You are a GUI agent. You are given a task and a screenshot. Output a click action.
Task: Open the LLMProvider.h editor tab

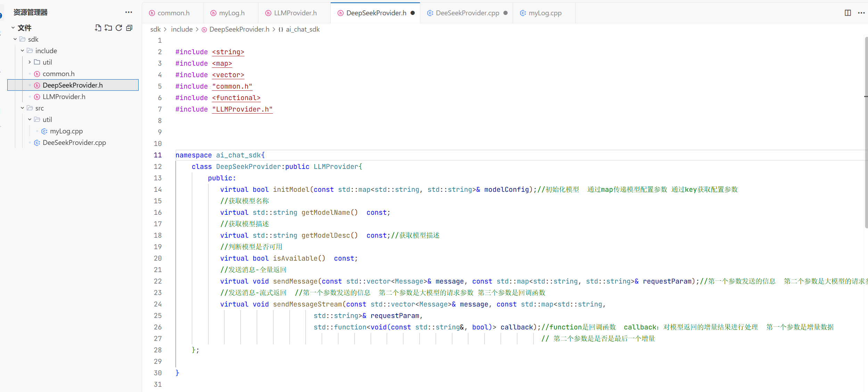point(295,13)
